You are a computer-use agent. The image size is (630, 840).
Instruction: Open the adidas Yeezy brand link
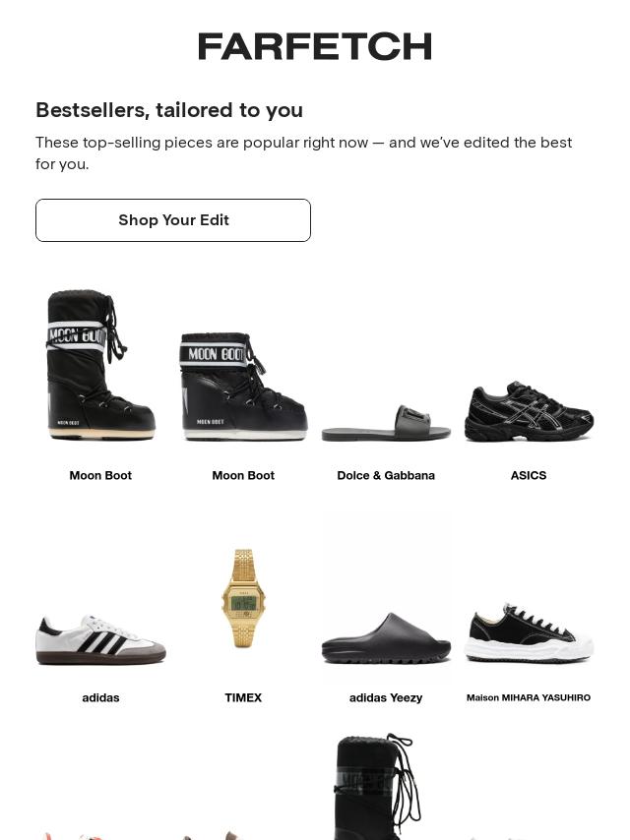(386, 697)
